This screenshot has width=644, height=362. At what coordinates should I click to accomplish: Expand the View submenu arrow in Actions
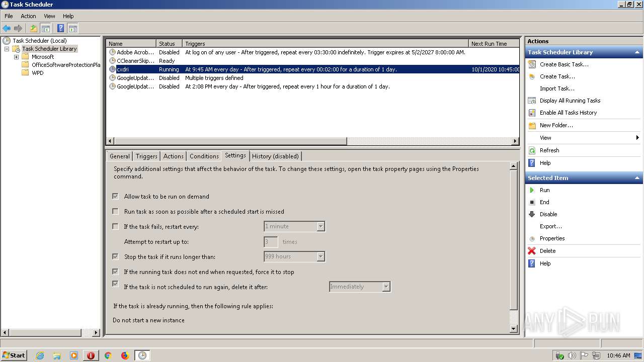coord(637,138)
